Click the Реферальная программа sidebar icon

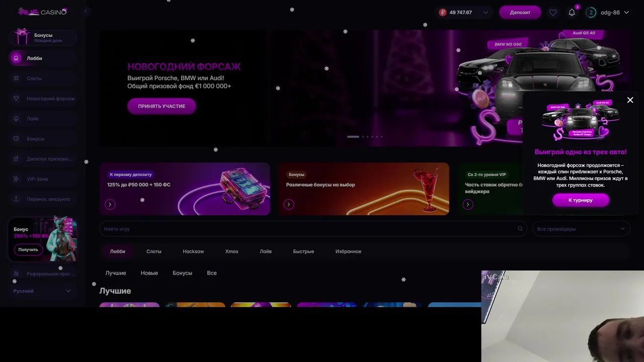pyautogui.click(x=16, y=274)
